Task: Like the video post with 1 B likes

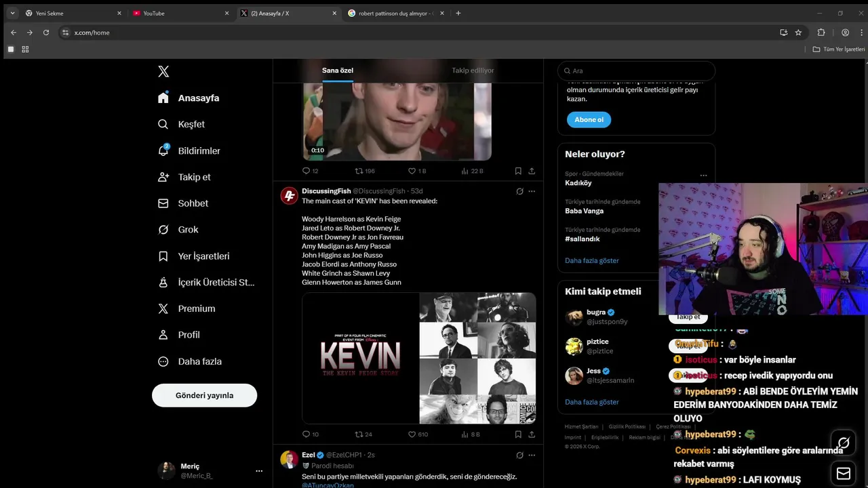Action: 417,171
